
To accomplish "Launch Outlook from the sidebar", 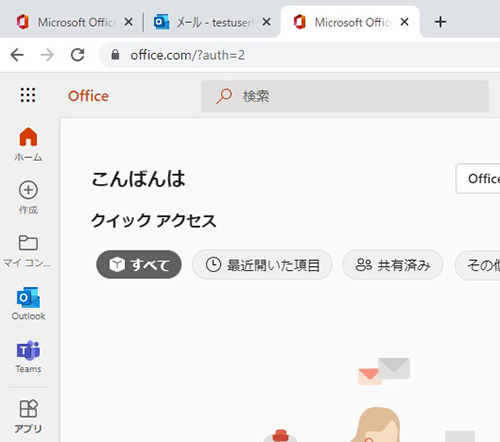I will (x=28, y=303).
